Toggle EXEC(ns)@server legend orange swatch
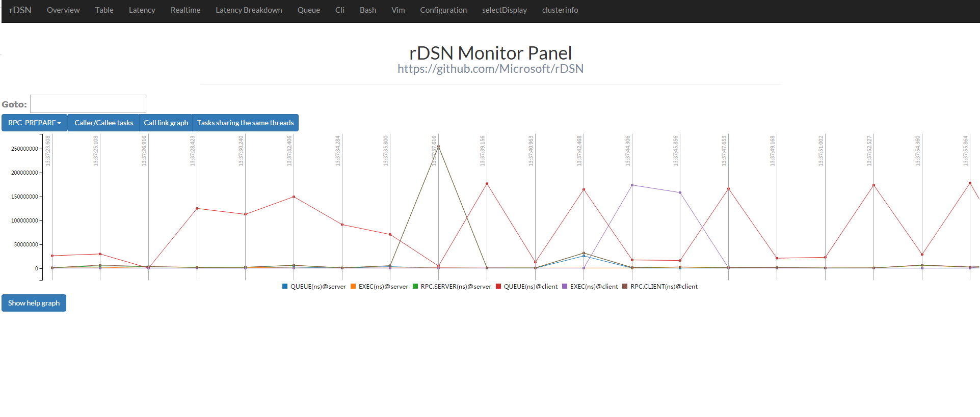This screenshot has width=980, height=417. pyautogui.click(x=353, y=286)
